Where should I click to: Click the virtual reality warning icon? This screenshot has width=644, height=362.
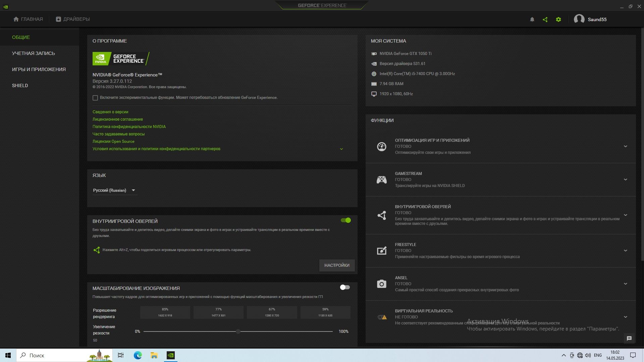coord(382,317)
